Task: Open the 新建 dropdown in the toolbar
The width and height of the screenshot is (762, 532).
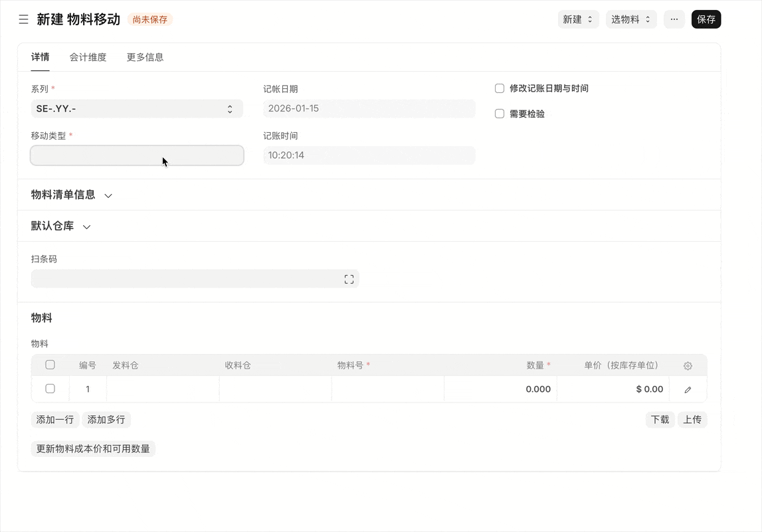Action: pos(577,19)
